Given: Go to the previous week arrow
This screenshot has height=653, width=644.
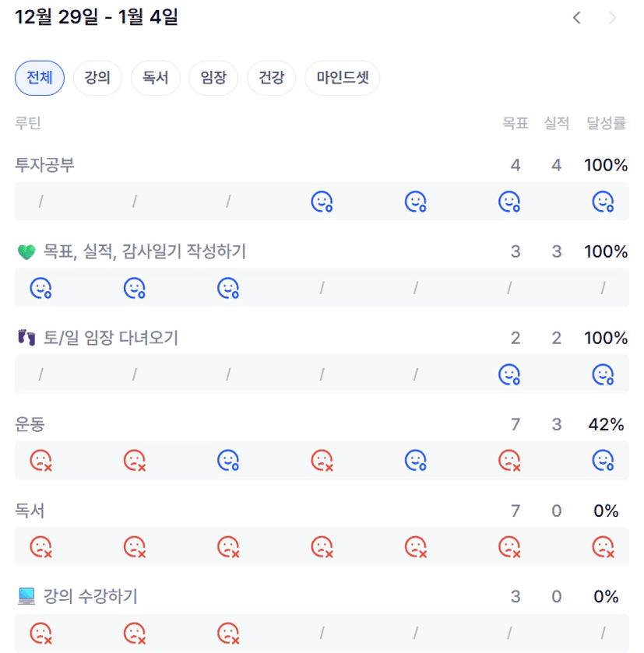Looking at the screenshot, I should 576,18.
